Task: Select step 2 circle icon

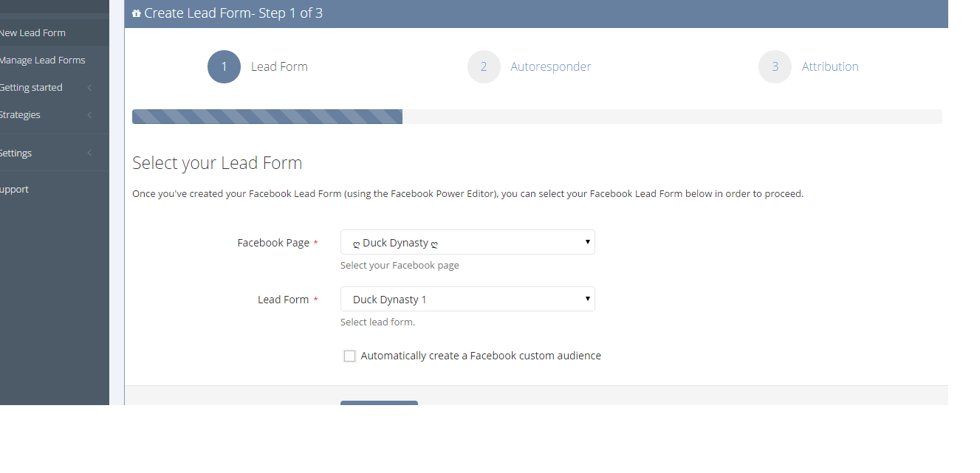Action: (x=484, y=66)
